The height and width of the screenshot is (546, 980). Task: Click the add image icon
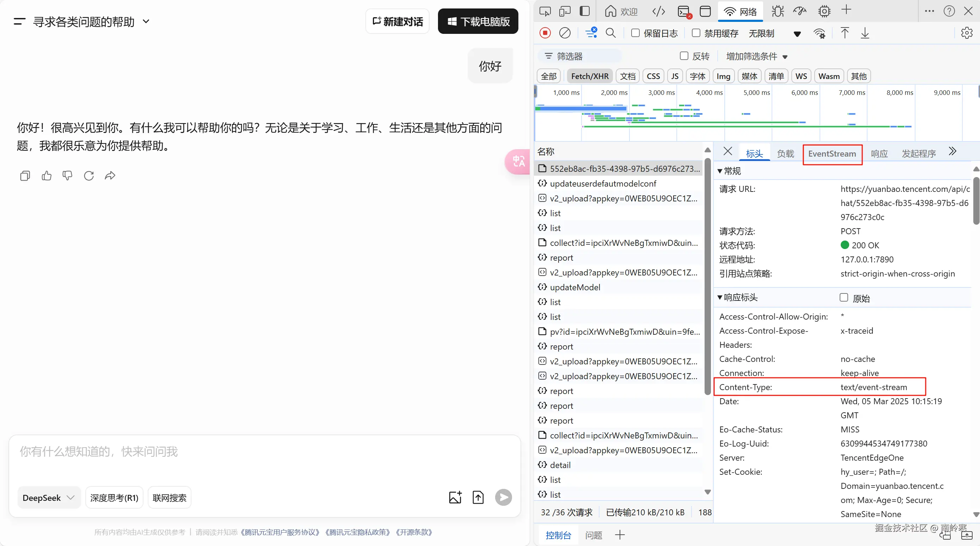pyautogui.click(x=455, y=497)
